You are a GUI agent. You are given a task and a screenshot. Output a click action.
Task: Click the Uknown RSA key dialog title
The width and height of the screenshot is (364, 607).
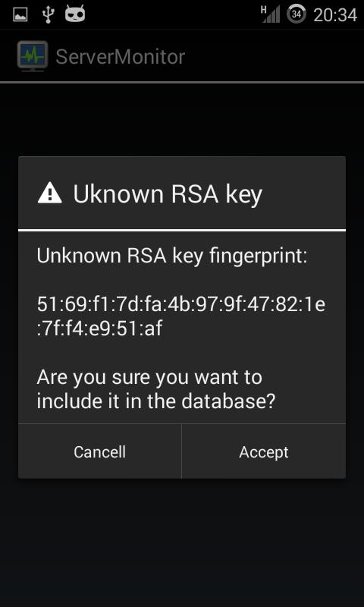coord(168,193)
